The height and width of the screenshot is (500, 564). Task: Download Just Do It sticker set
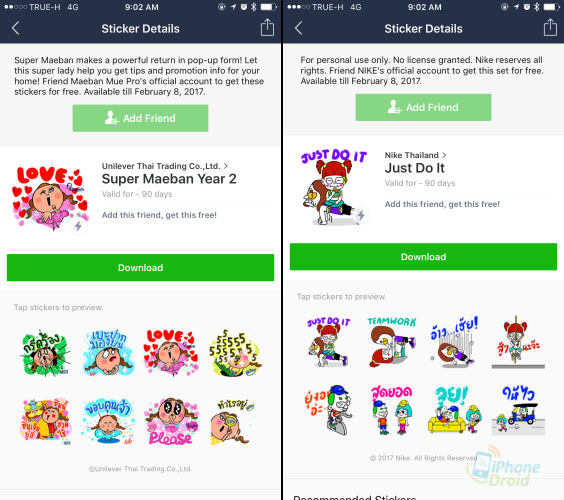(423, 257)
